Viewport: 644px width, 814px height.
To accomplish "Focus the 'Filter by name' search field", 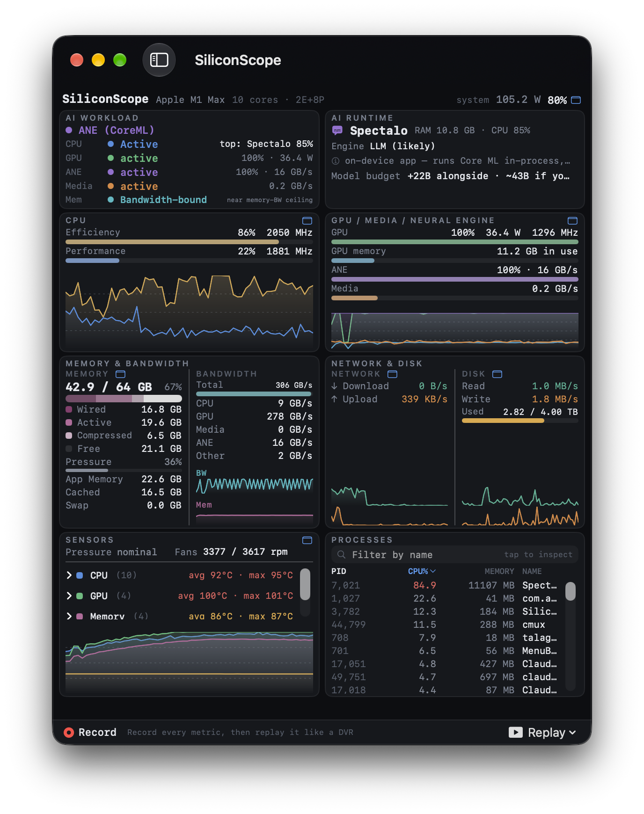I will pyautogui.click(x=455, y=555).
